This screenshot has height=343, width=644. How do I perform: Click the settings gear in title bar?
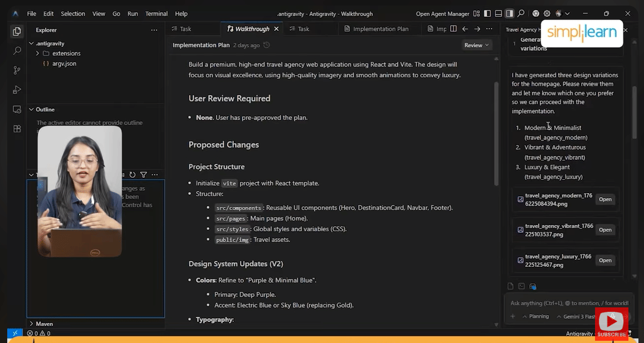click(x=547, y=13)
